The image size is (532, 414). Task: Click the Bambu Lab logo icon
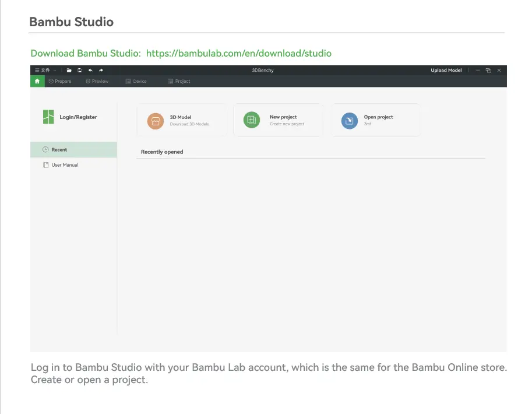pyautogui.click(x=48, y=117)
